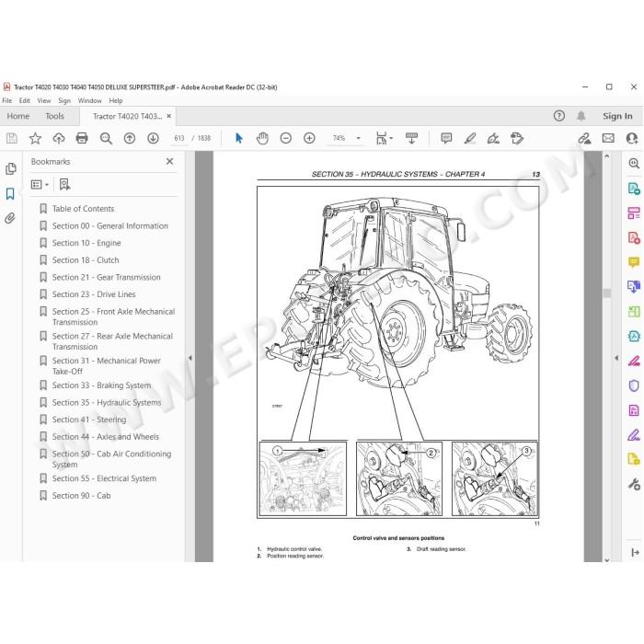Click the Share link icon

(584, 138)
